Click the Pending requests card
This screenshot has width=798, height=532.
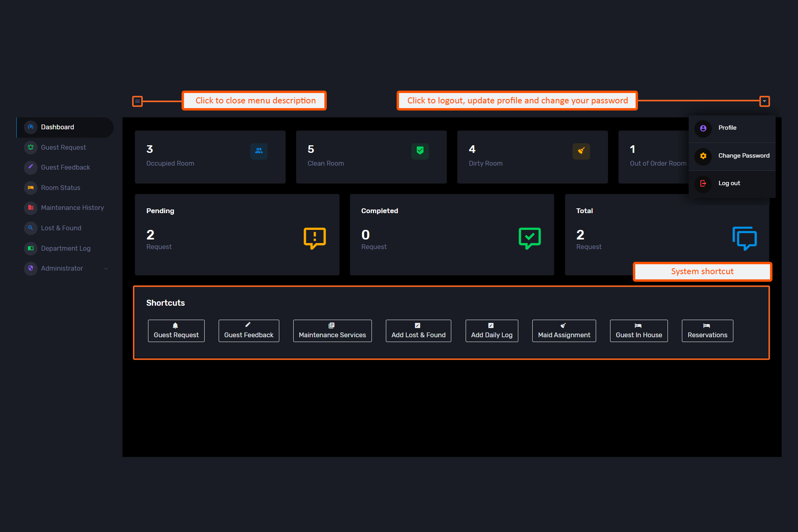tap(237, 235)
